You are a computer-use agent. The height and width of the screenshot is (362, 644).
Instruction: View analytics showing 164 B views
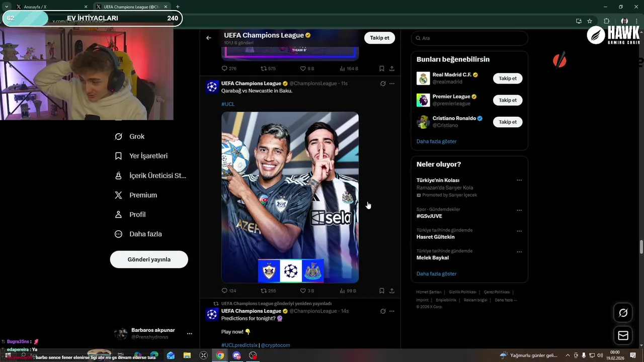(349, 68)
